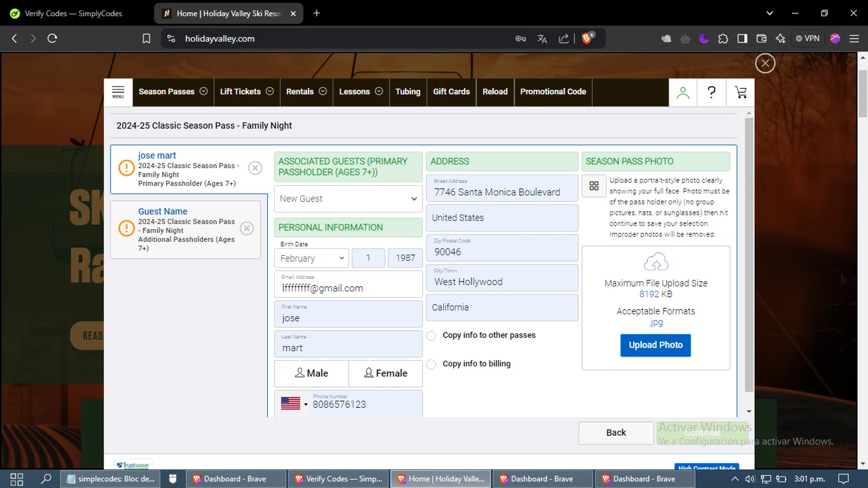The image size is (868, 488).
Task: Open the browser extensions puzzle icon
Action: 723,38
